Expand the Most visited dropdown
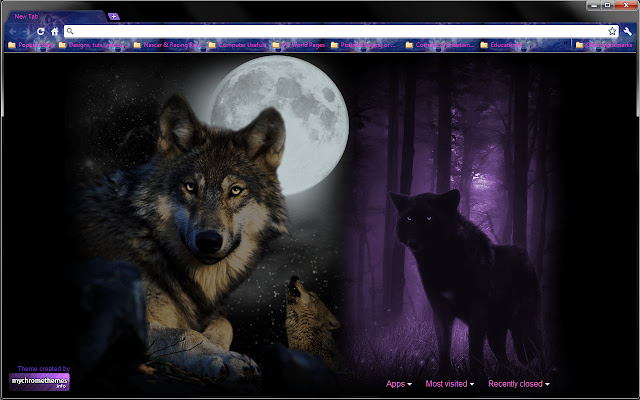Viewport: 640px width, 400px height. (x=450, y=384)
